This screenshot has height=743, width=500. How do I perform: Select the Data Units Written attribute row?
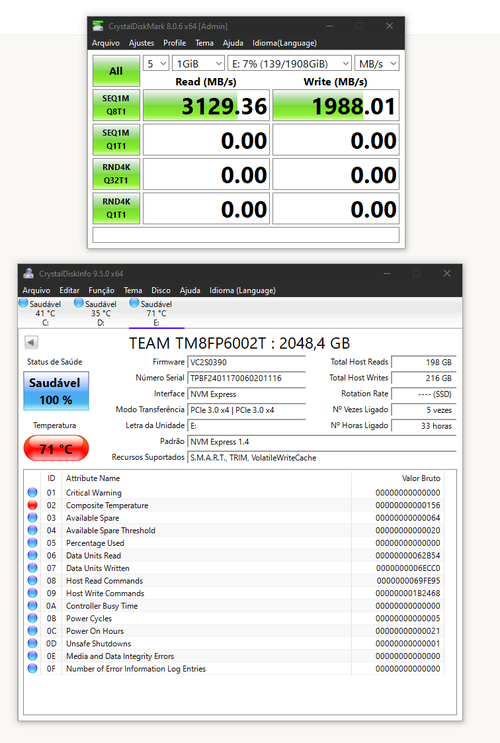click(234, 568)
